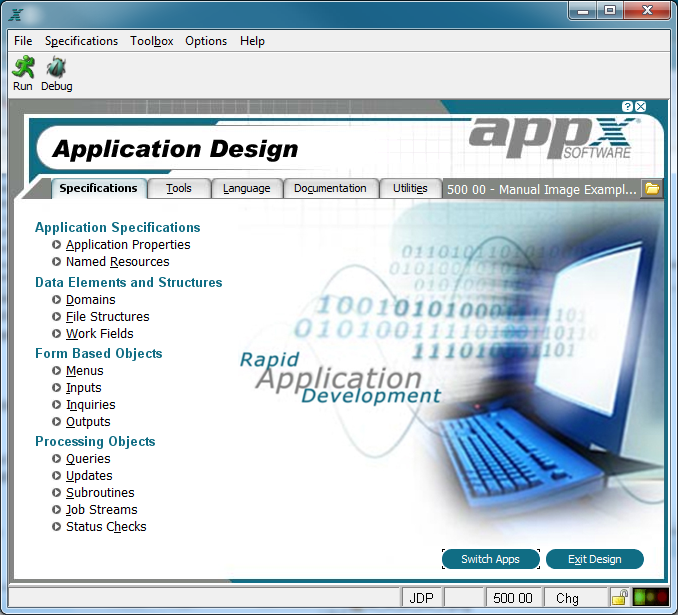
Task: Maximize the application window
Action: [x=610, y=11]
